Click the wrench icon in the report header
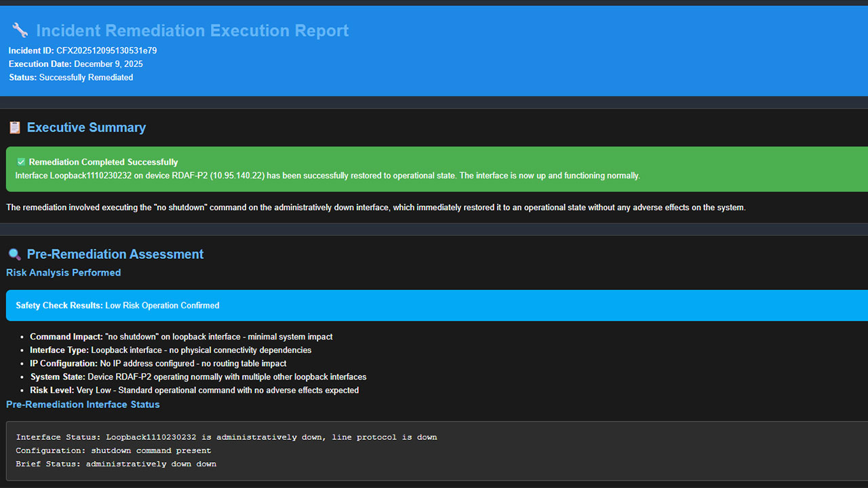The image size is (868, 488). coord(20,30)
